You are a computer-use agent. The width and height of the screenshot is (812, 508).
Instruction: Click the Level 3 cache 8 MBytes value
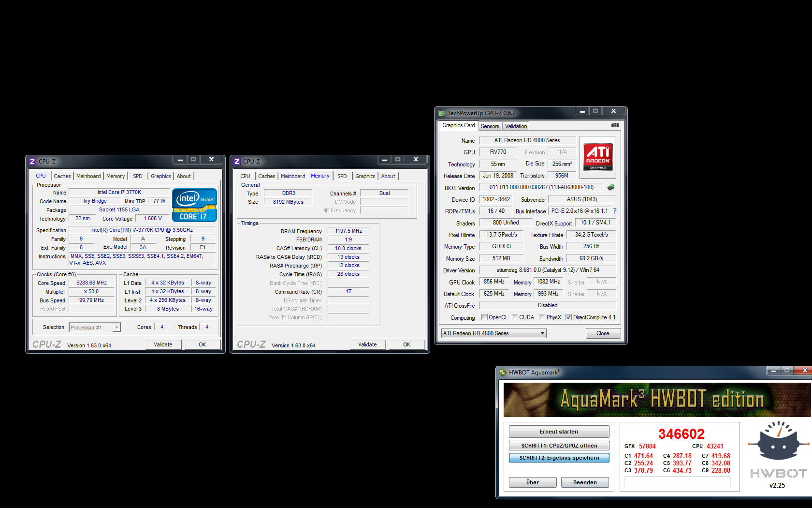click(x=168, y=309)
